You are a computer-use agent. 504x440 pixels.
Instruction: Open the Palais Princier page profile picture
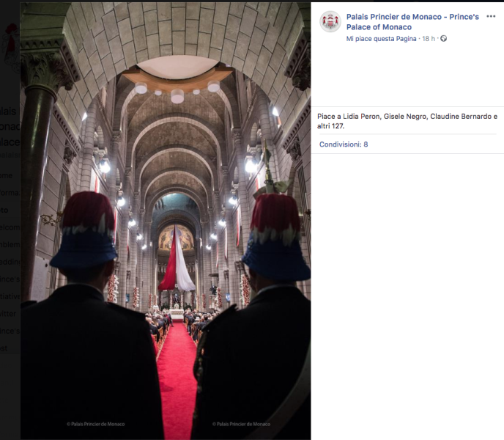(330, 21)
